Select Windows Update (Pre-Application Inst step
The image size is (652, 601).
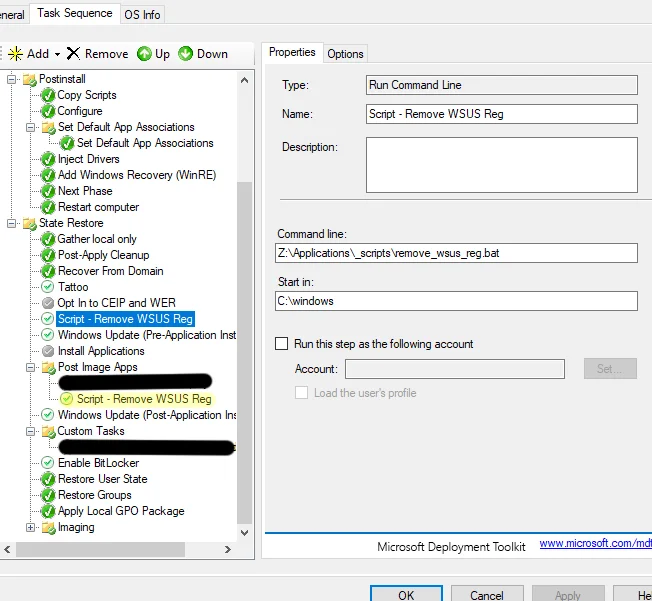point(147,335)
